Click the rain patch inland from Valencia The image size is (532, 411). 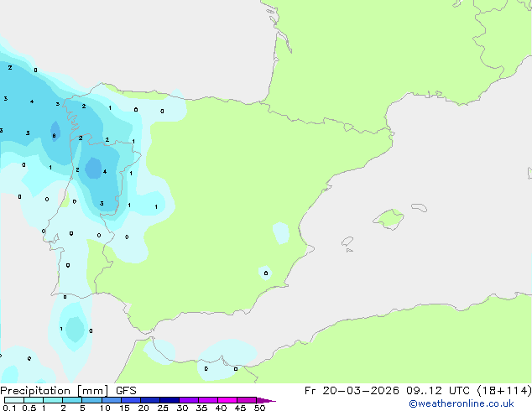click(x=281, y=233)
